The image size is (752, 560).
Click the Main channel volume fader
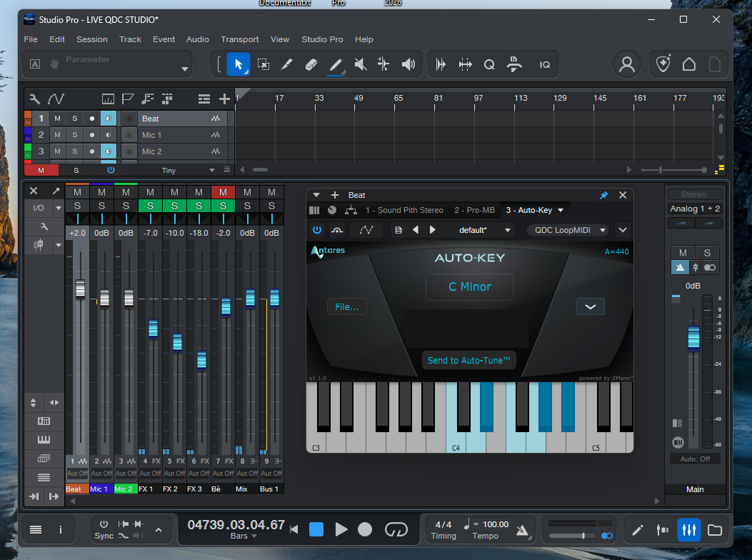pyautogui.click(x=693, y=337)
